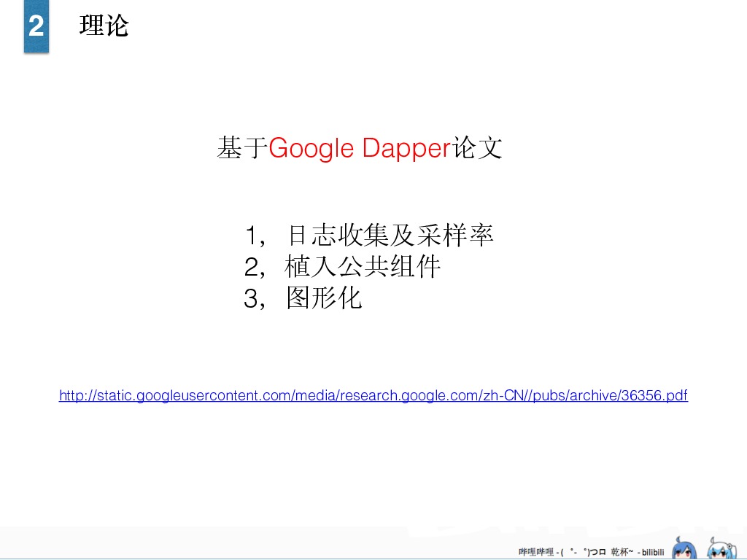Click the heading text '论文'
Viewport: 747px width, 560px height.
[477, 147]
